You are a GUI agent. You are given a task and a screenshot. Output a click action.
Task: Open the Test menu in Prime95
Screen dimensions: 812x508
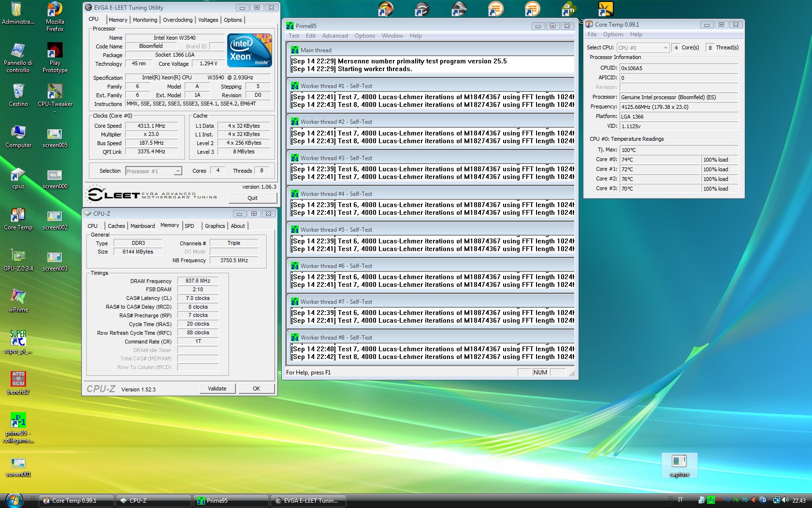coord(294,36)
